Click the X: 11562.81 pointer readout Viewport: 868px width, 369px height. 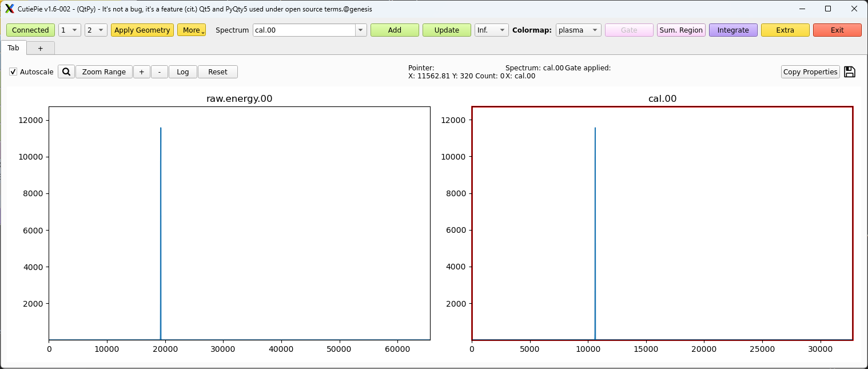click(x=429, y=76)
